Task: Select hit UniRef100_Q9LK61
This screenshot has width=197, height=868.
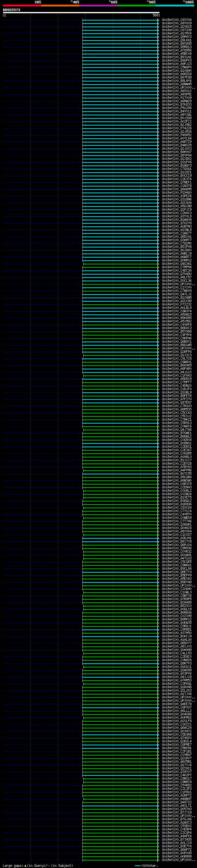Action: click(x=177, y=40)
